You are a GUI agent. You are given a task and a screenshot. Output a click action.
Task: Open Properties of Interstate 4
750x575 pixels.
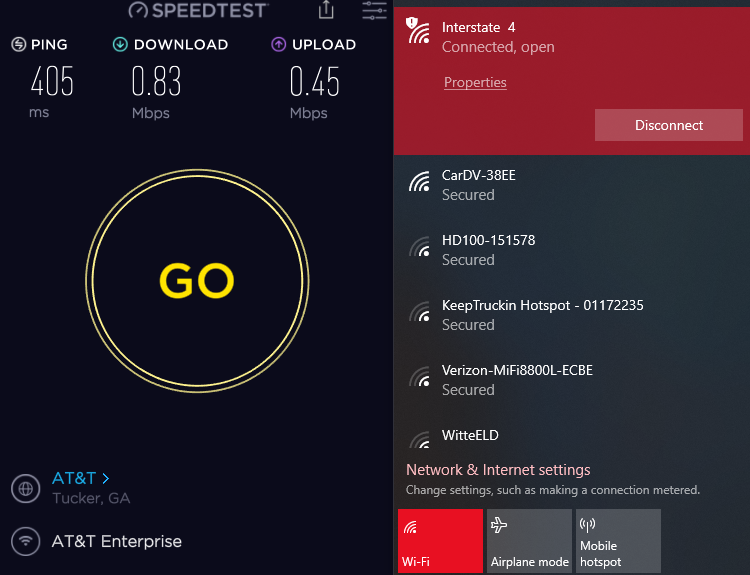pos(475,82)
